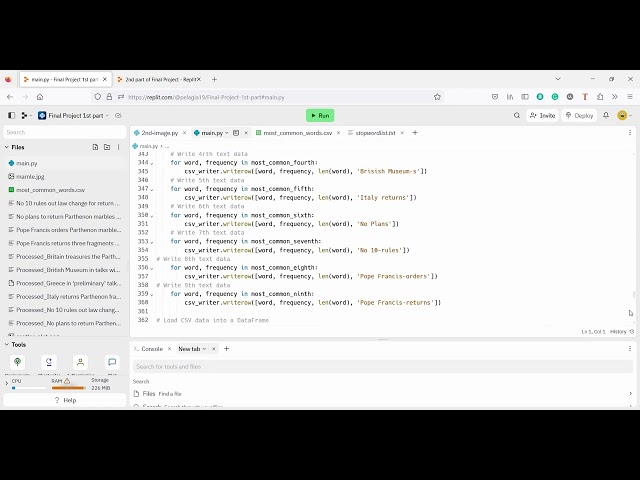Open the tree-icon tool in Tools

tap(18, 362)
